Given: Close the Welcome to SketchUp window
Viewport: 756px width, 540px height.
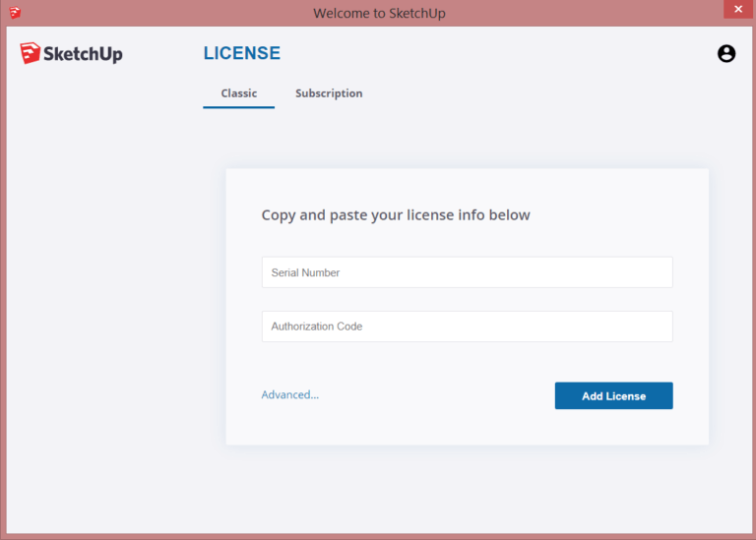Looking at the screenshot, I should pyautogui.click(x=736, y=10).
